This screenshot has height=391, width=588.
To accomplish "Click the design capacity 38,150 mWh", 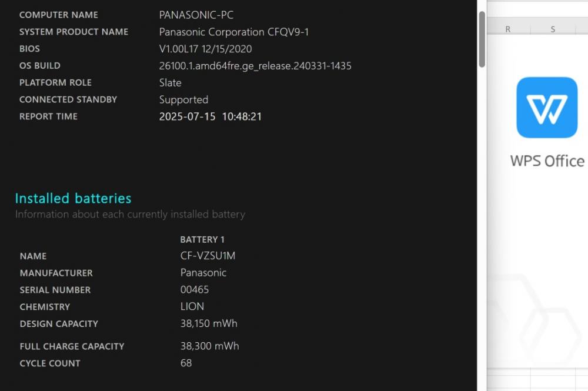I will [209, 323].
